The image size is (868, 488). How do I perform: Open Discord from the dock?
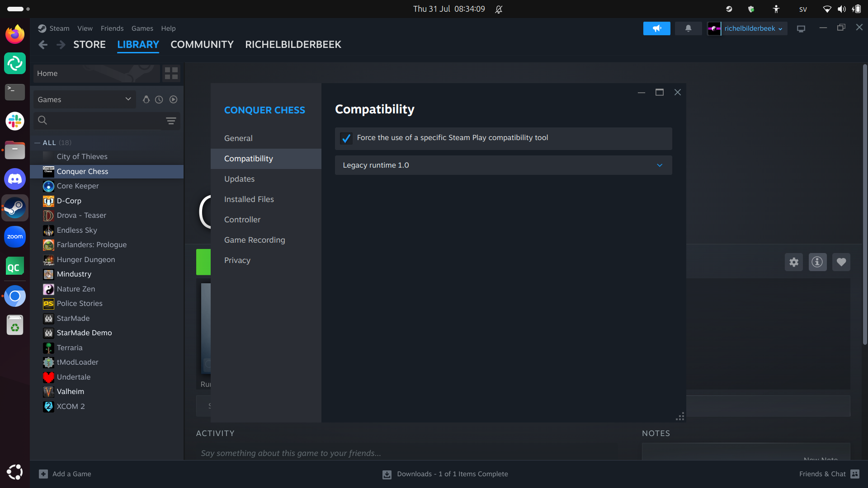coord(15,179)
